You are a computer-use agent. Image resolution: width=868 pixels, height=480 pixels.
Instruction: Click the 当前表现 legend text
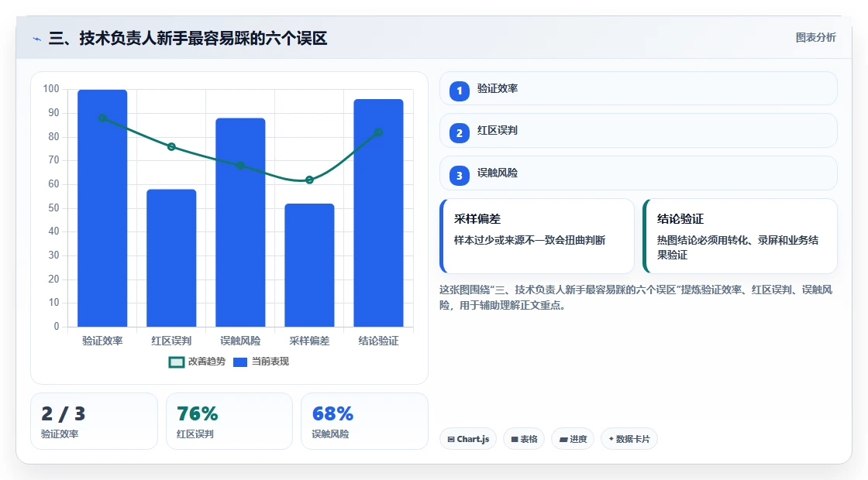coord(270,362)
